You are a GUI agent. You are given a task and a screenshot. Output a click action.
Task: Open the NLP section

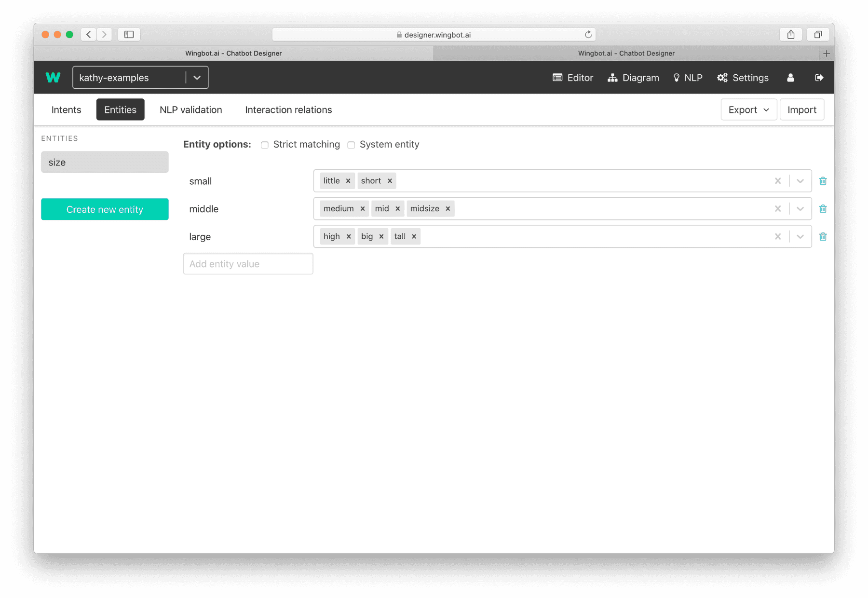[688, 78]
